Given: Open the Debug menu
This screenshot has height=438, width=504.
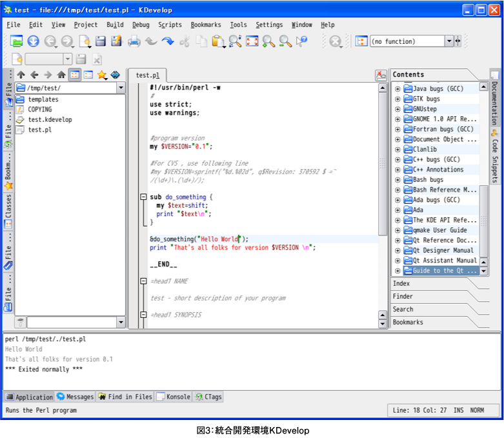Looking at the screenshot, I should click(141, 25).
